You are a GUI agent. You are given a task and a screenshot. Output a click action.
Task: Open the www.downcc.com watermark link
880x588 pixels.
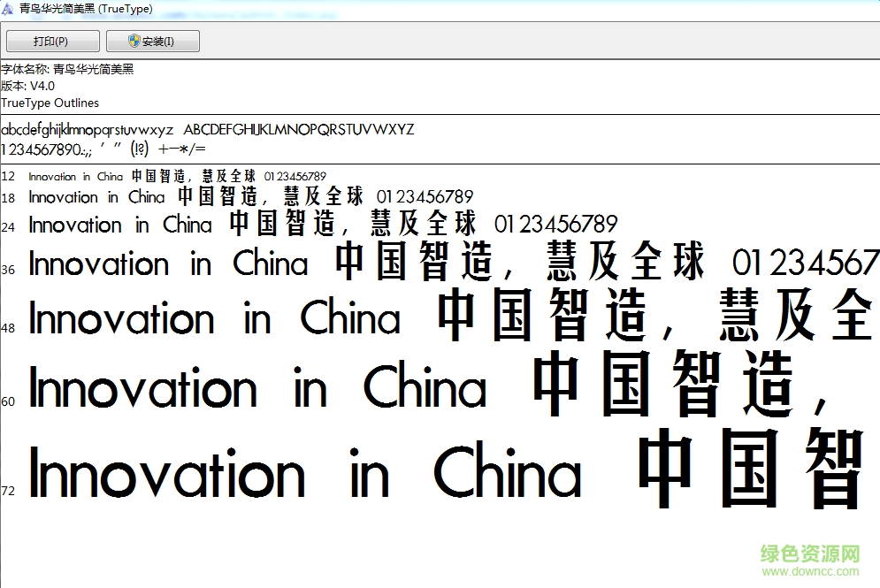tap(810, 573)
